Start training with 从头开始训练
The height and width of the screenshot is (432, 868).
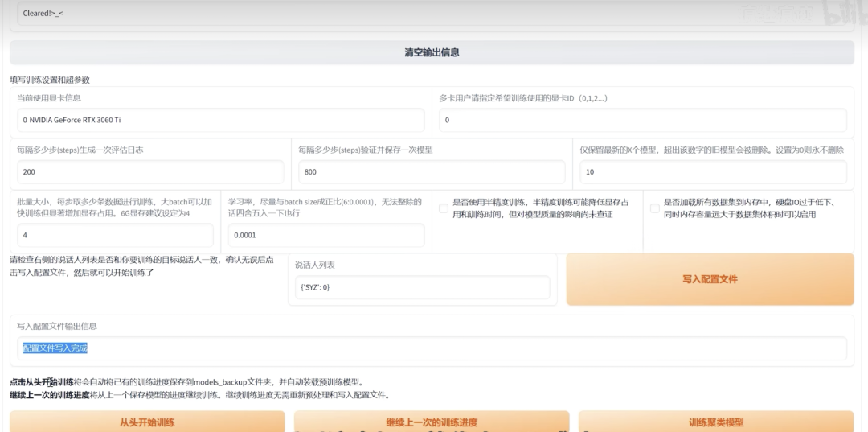point(147,422)
